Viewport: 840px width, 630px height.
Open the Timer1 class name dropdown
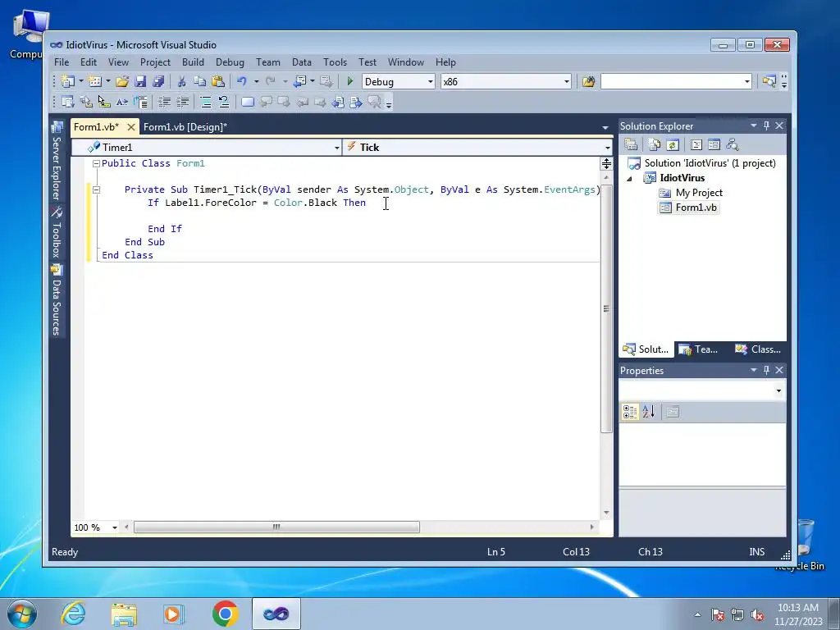(x=336, y=148)
